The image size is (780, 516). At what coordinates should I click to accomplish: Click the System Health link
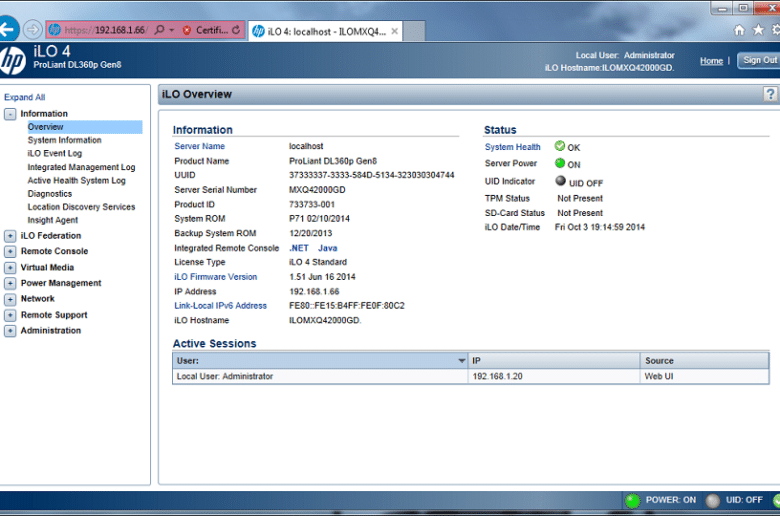[x=512, y=147]
